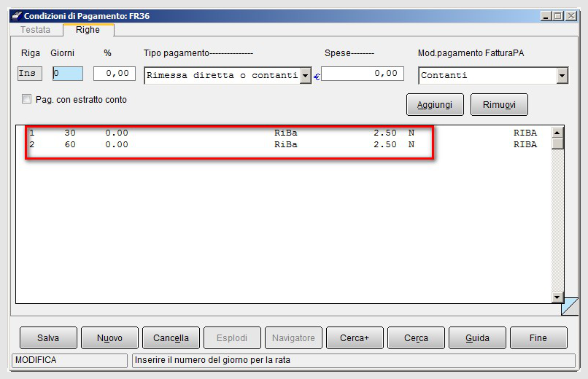The width and height of the screenshot is (588, 379).
Task: Expand the Mod.pagamento FatturaPA combo box
Action: coord(562,76)
